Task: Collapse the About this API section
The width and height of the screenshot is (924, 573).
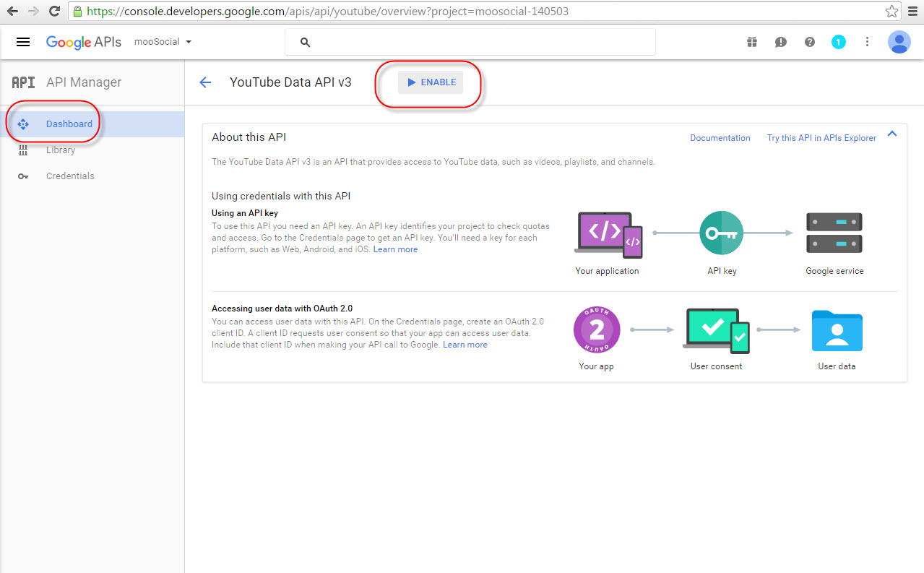Action: point(891,133)
